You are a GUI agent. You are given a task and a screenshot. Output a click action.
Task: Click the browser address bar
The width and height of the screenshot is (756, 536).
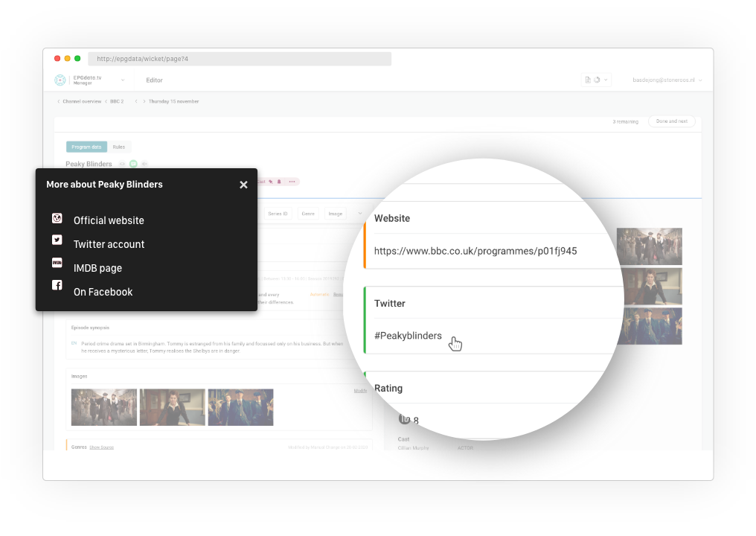click(x=240, y=59)
